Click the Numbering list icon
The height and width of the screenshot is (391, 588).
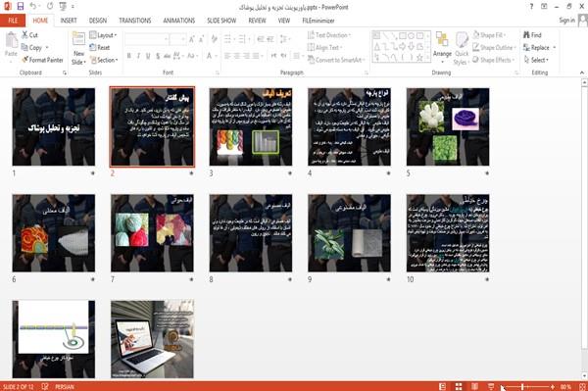[x=243, y=39]
